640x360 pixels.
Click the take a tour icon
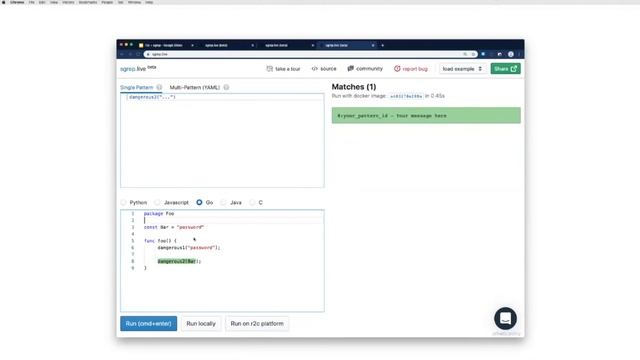pyautogui.click(x=269, y=69)
